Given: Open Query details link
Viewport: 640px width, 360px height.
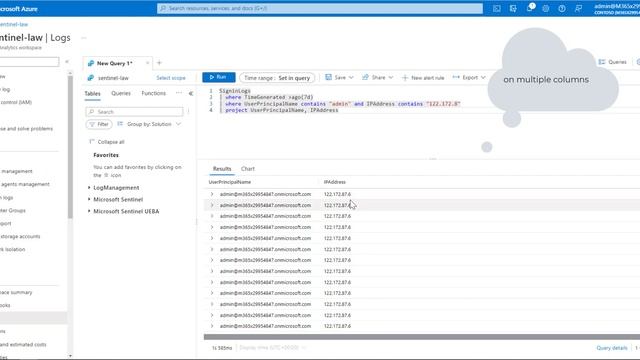Looking at the screenshot, I should (x=612, y=348).
